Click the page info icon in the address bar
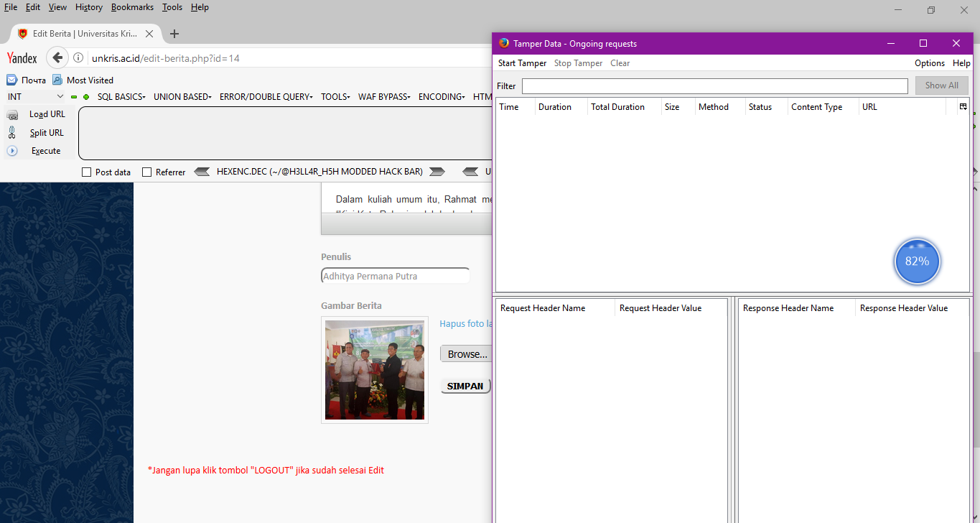The image size is (980, 523). click(x=78, y=58)
